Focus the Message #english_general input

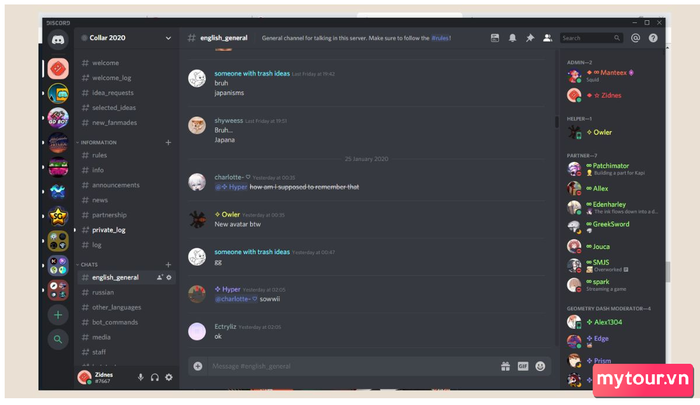tap(353, 367)
